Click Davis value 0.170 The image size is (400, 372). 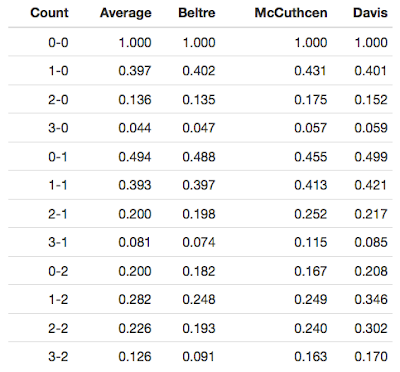point(371,357)
